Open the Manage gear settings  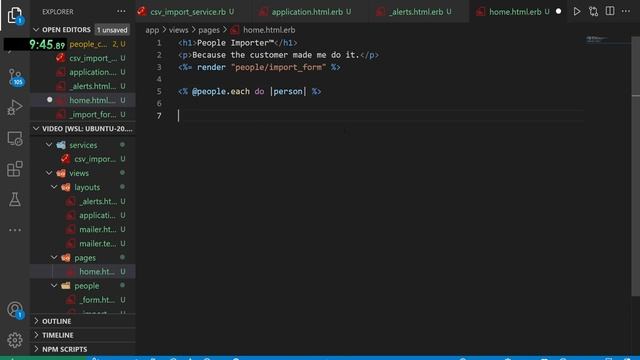coord(15,340)
